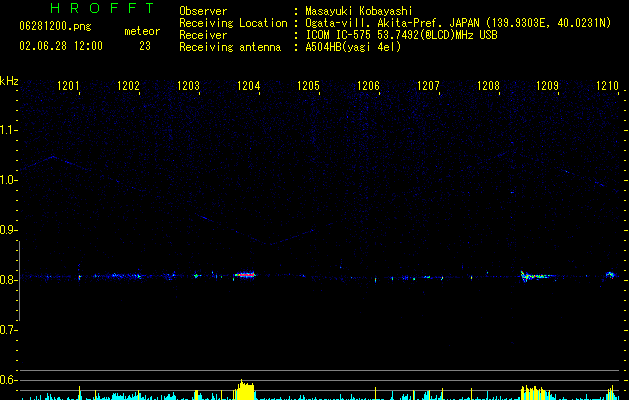This screenshot has height=400, width=629.
Task: Click the 1206 time marker
Action: (368, 86)
